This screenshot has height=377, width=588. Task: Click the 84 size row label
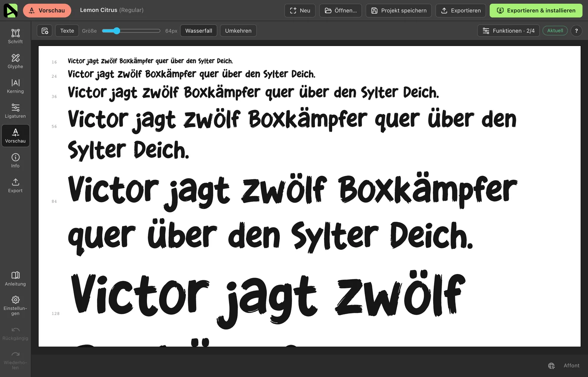point(54,202)
